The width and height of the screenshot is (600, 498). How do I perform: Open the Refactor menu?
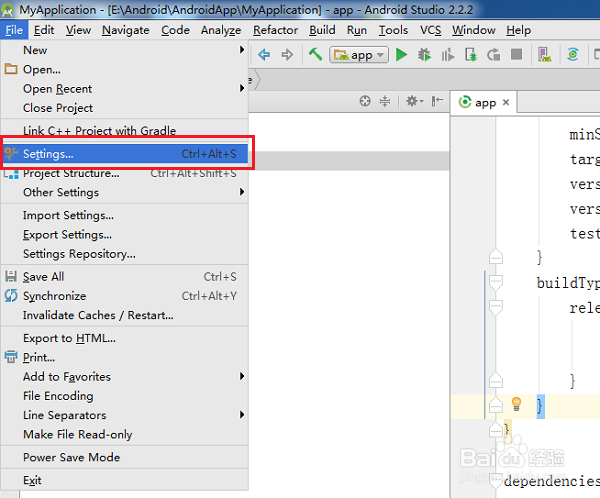point(275,30)
